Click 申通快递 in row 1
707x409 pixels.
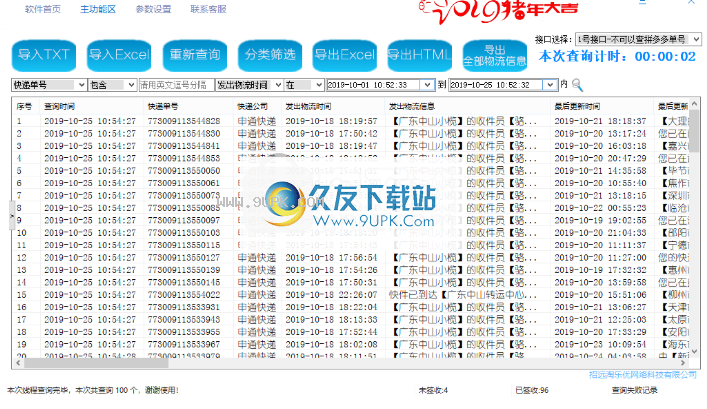257,121
